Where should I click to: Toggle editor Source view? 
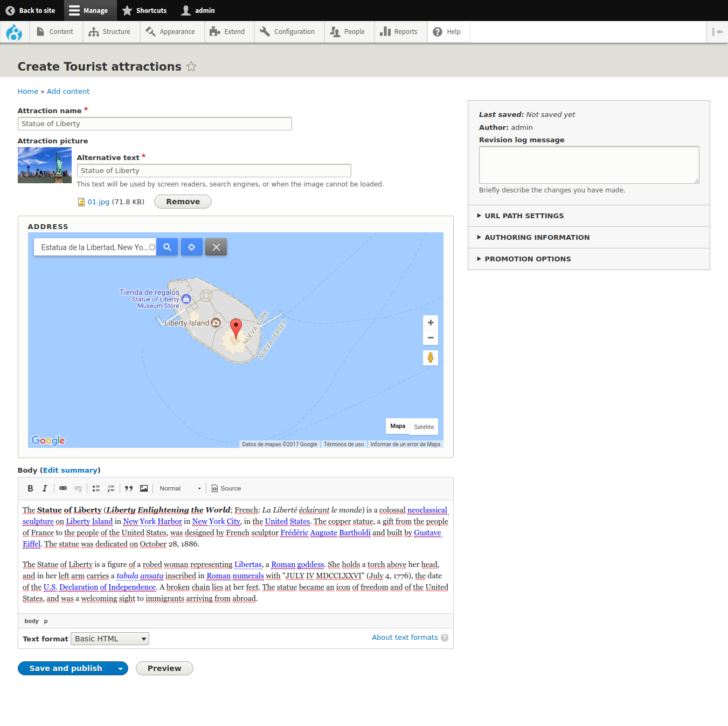point(226,488)
